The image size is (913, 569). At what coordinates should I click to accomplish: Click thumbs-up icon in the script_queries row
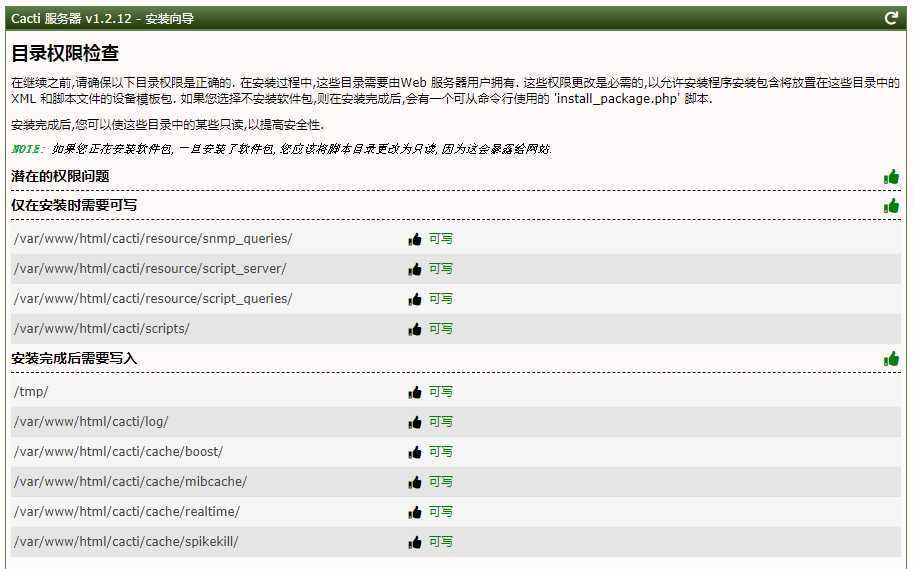415,299
